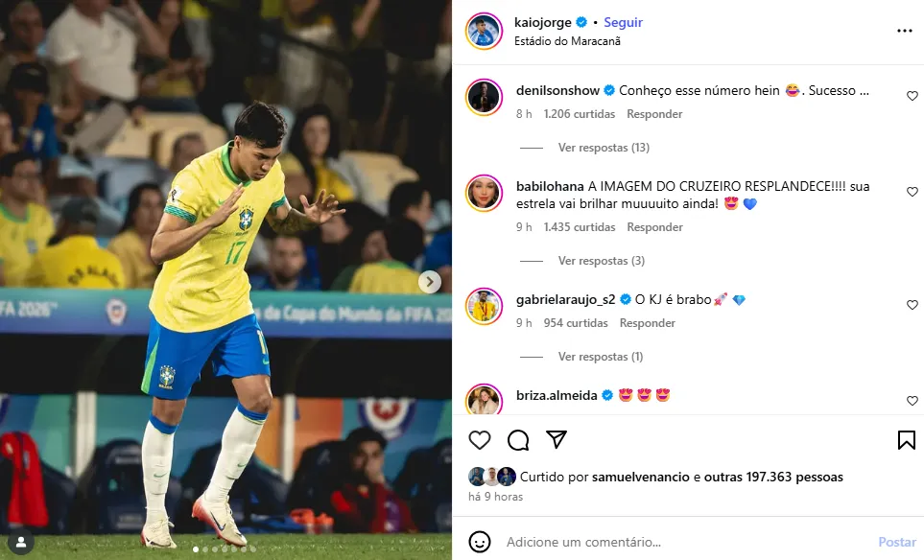Advance to next photo with carousel arrow
The width and height of the screenshot is (924, 560).
click(430, 282)
